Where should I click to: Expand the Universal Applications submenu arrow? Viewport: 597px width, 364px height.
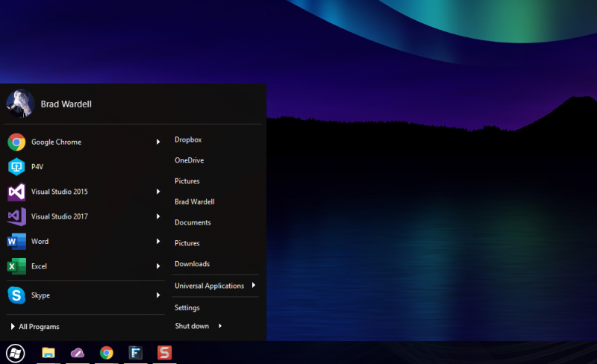pyautogui.click(x=254, y=286)
